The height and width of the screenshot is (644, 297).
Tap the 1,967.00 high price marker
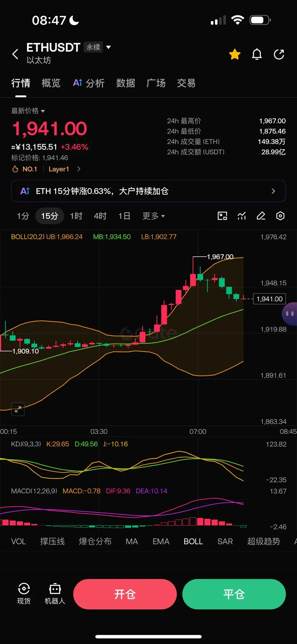point(220,257)
